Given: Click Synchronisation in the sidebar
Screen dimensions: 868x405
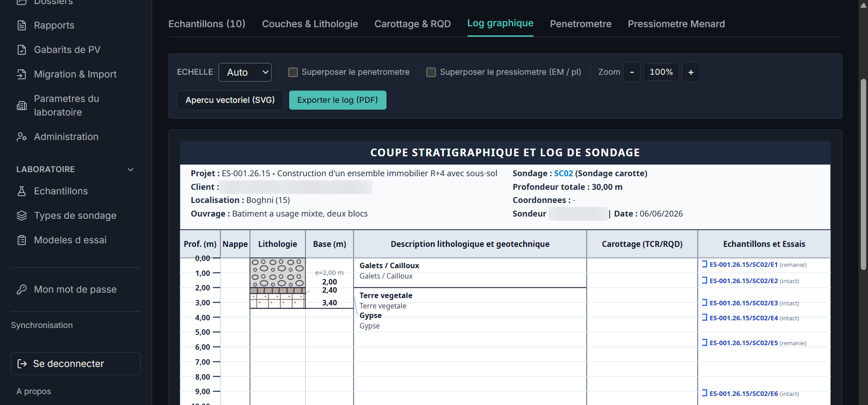Looking at the screenshot, I should pos(42,325).
